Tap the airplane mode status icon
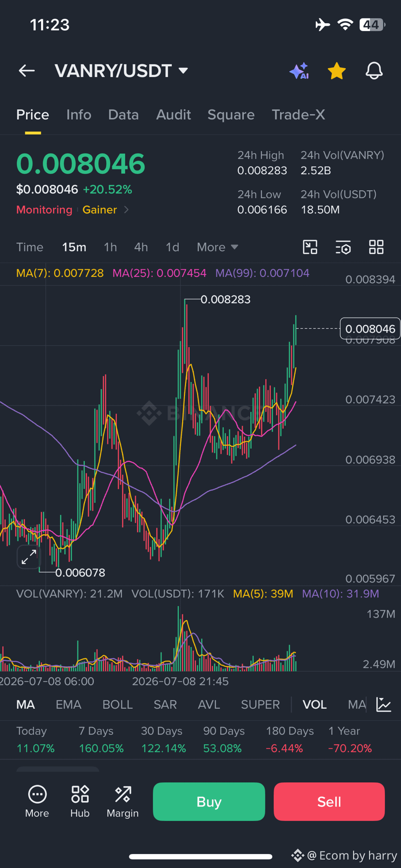401x868 pixels. (x=323, y=24)
